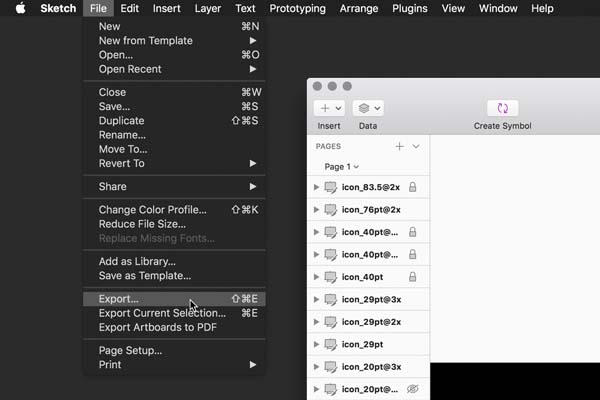Click the Create Symbol icon
The image size is (600, 400).
point(502,108)
